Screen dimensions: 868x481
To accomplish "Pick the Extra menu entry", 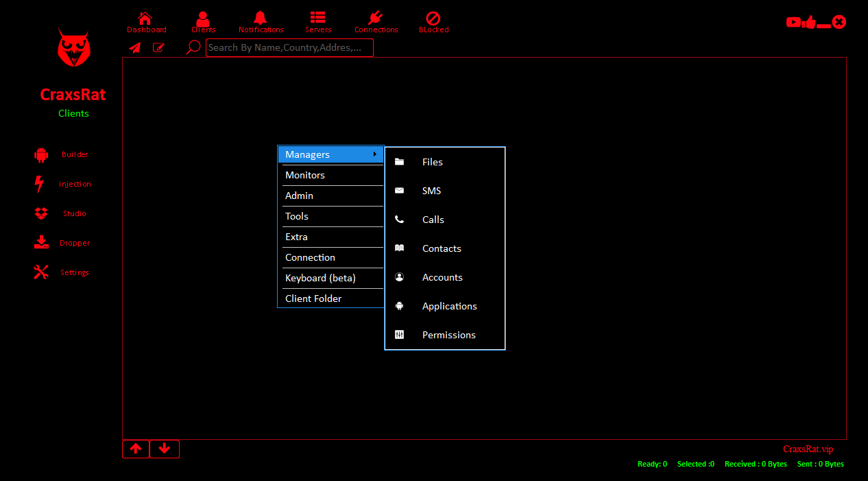I will click(x=330, y=237).
